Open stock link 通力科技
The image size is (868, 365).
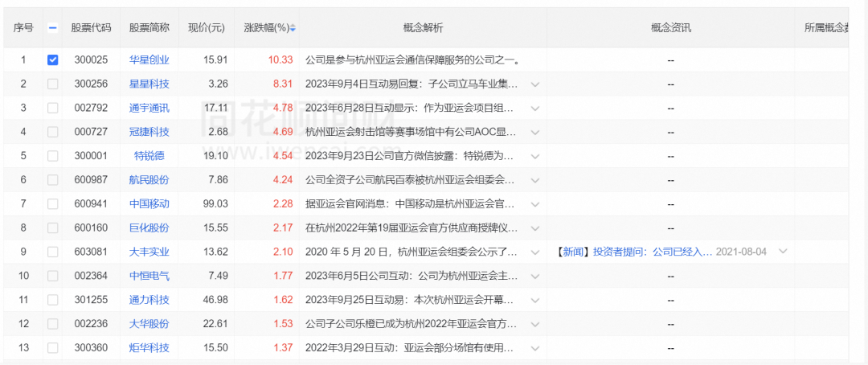(149, 300)
